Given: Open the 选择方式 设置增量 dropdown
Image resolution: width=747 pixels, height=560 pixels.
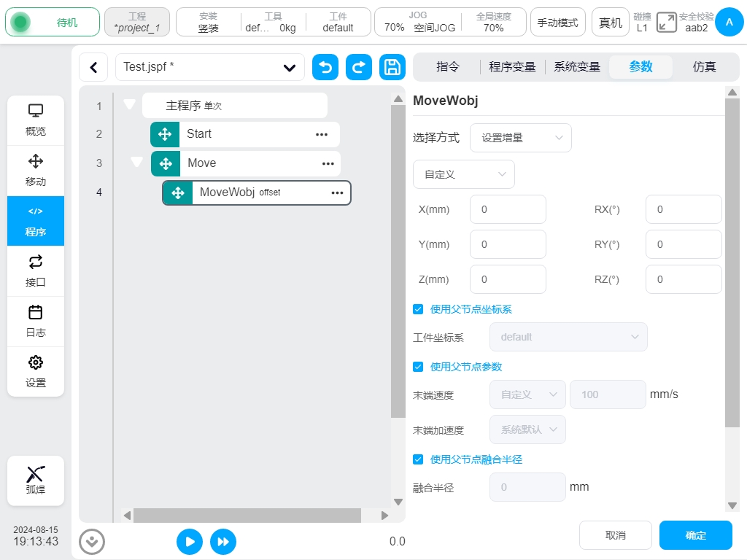Looking at the screenshot, I should pos(520,137).
